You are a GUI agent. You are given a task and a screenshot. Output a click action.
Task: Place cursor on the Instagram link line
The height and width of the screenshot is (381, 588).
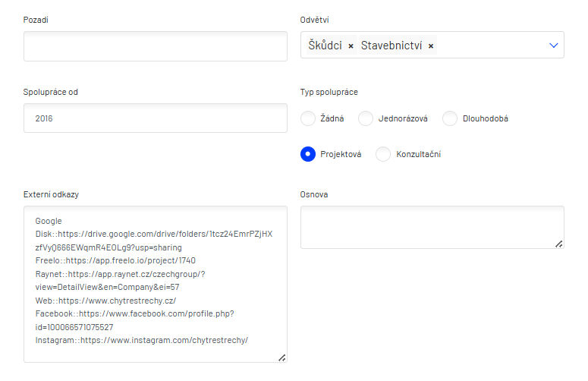(142, 340)
